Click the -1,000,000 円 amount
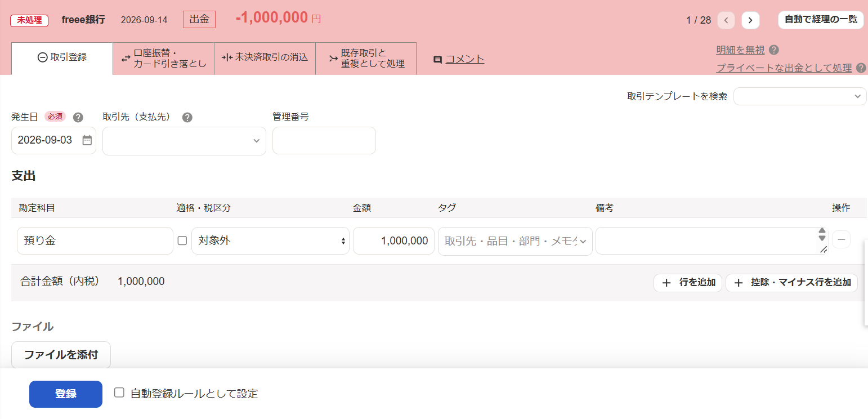The image size is (868, 419). 278,18
